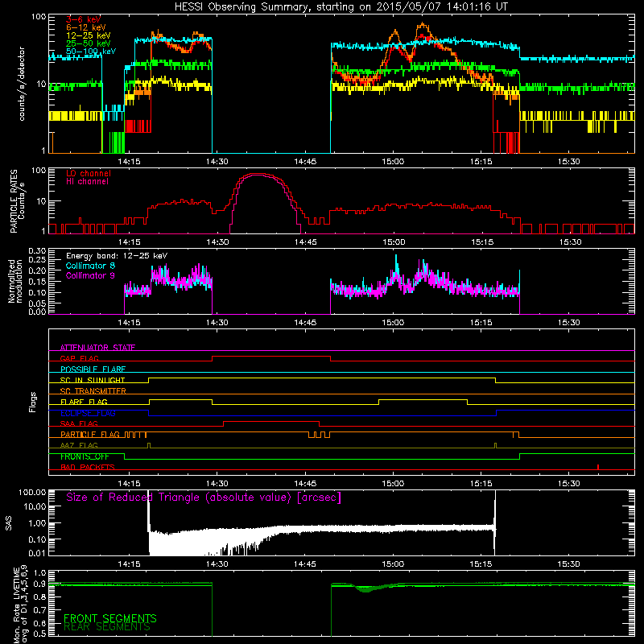Click the livetime dip in the front segments curve
The width and height of the screenshot is (644, 644).
pyautogui.click(x=364, y=589)
